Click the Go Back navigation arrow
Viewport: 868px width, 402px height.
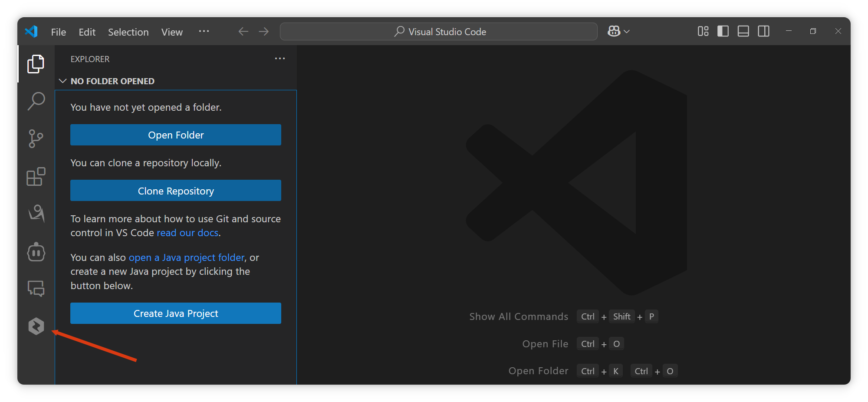[x=243, y=31]
